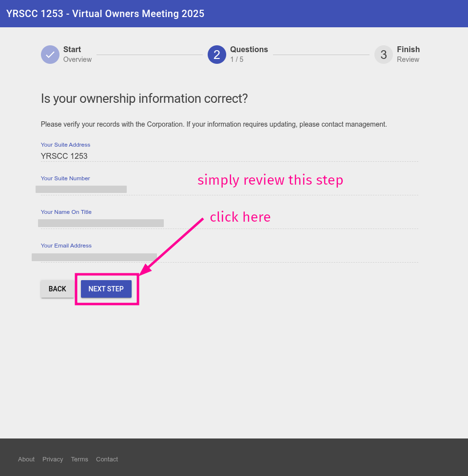
Task: Open the Contact footer link
Action: pos(107,459)
